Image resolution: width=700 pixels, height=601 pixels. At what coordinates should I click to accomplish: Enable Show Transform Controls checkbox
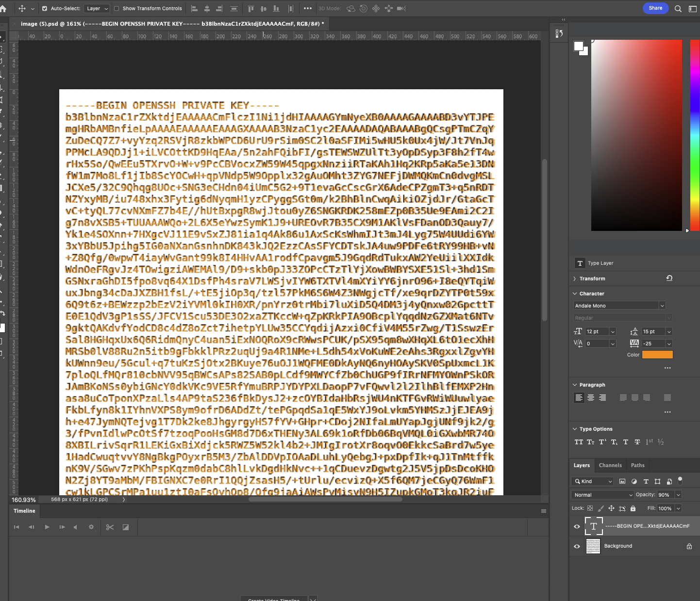click(x=117, y=9)
